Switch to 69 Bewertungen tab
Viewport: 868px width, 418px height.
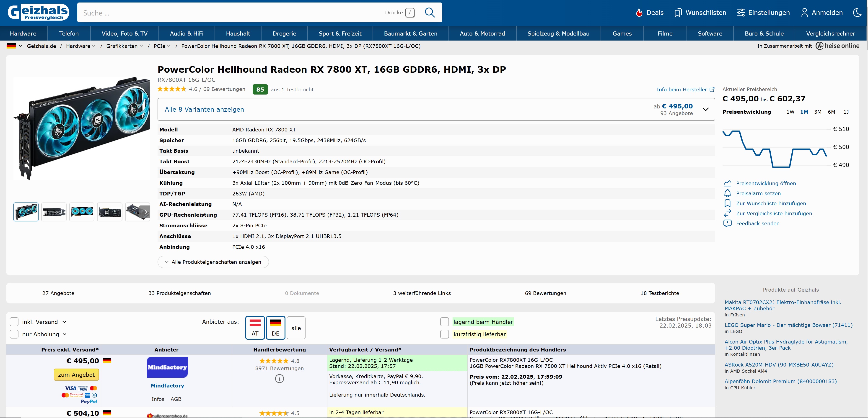[x=545, y=293]
